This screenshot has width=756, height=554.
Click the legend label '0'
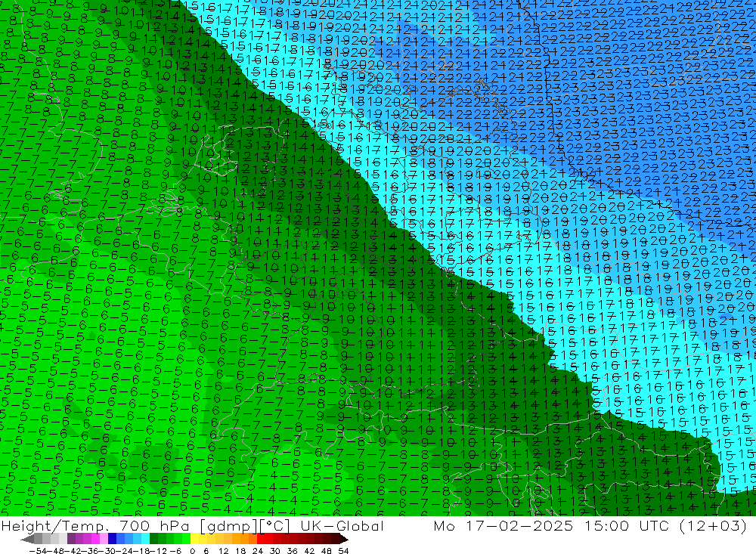192,551
